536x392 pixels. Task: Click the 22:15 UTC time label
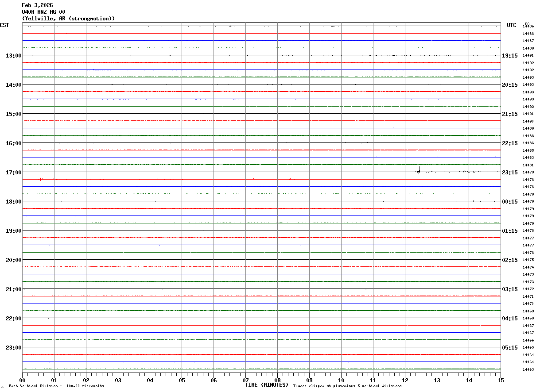(510, 143)
